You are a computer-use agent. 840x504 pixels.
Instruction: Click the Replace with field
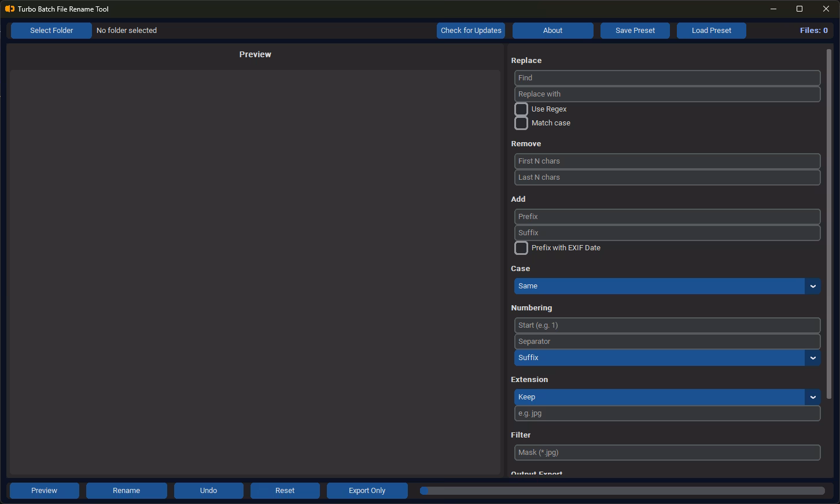(668, 94)
